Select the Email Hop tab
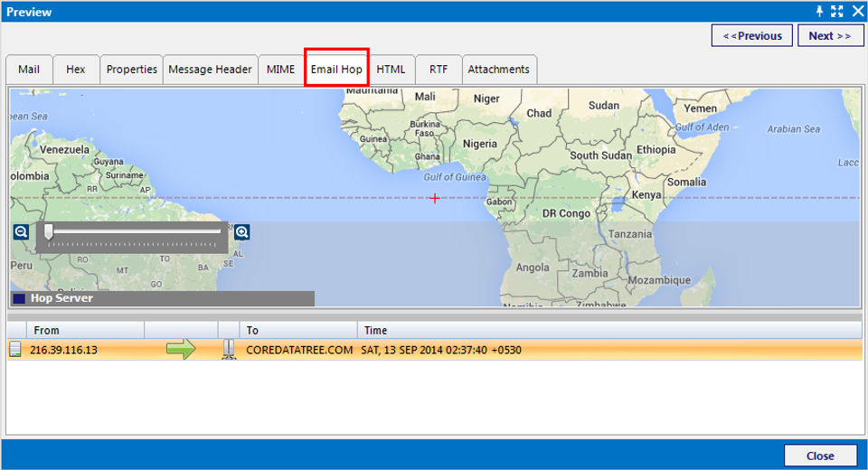The height and width of the screenshot is (470, 868). 336,70
